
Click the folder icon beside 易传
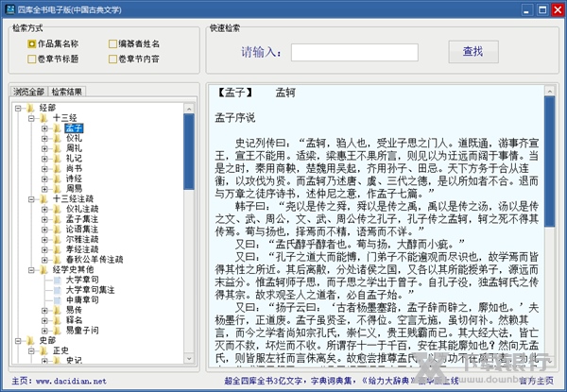(57, 310)
